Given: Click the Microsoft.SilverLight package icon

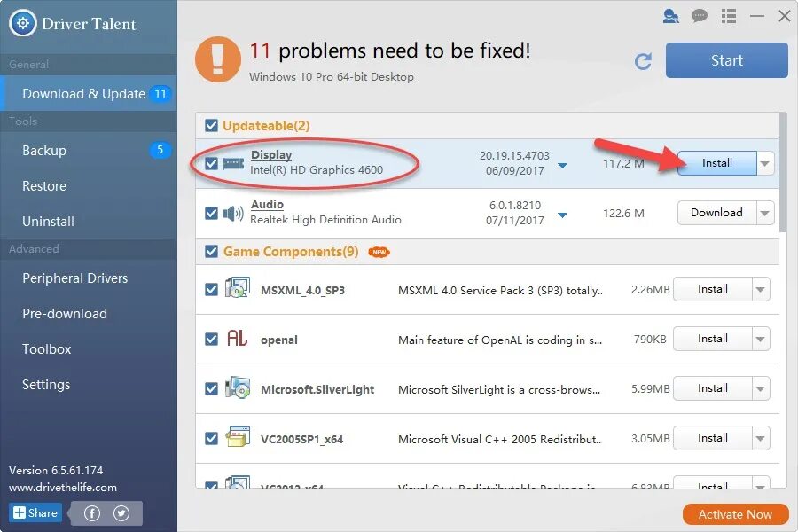Looking at the screenshot, I should (237, 388).
